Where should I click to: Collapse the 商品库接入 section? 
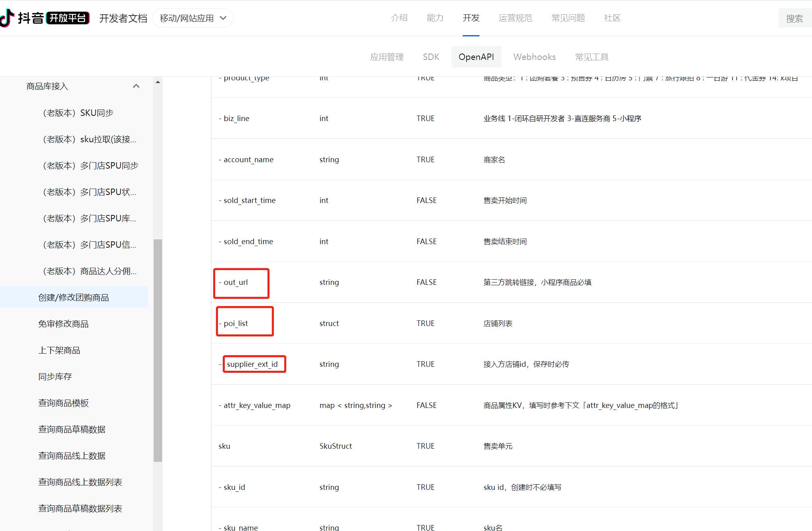[136, 86]
